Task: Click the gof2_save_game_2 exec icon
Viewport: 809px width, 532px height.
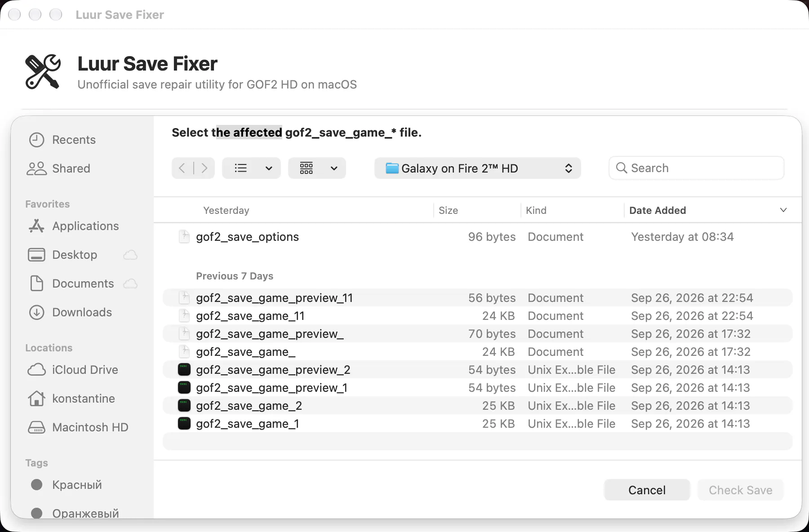Action: tap(184, 405)
